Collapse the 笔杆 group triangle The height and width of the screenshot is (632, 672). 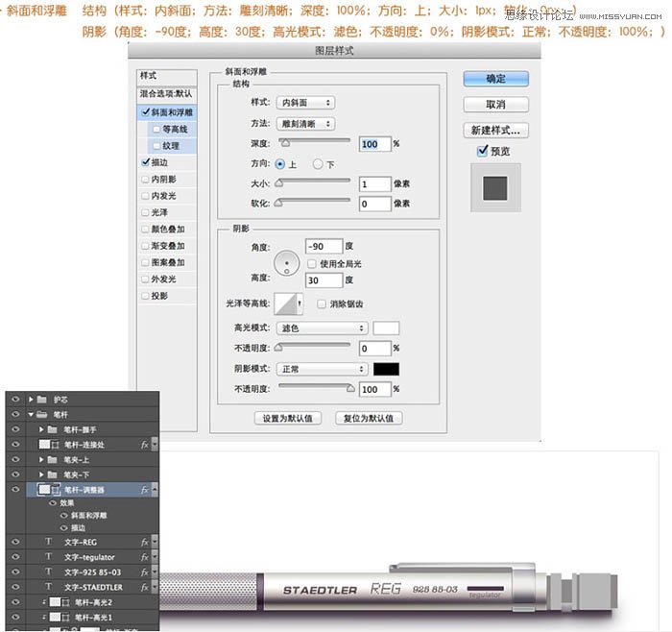(x=31, y=415)
